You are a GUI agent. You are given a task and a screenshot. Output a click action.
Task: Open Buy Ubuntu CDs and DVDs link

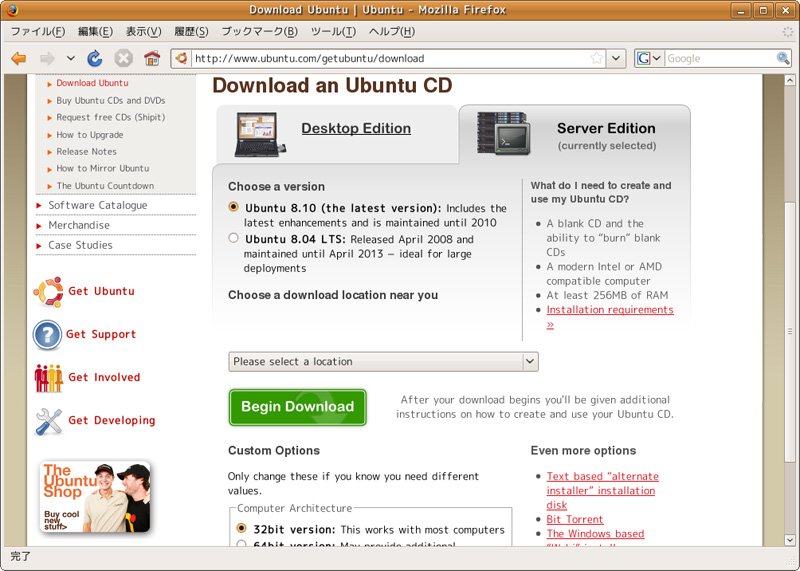coord(111,101)
